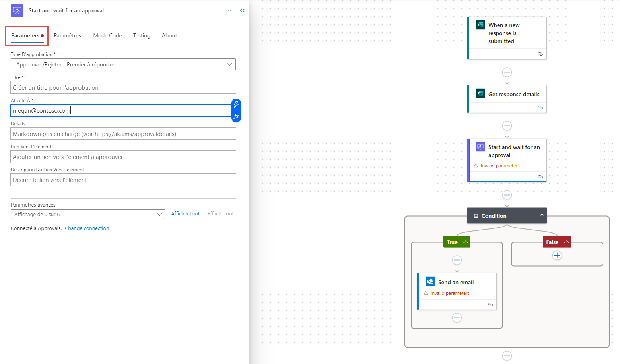Viewport: 620px width, 364px height.
Task: Click the Forms icon on Get response details
Action: tap(480, 93)
